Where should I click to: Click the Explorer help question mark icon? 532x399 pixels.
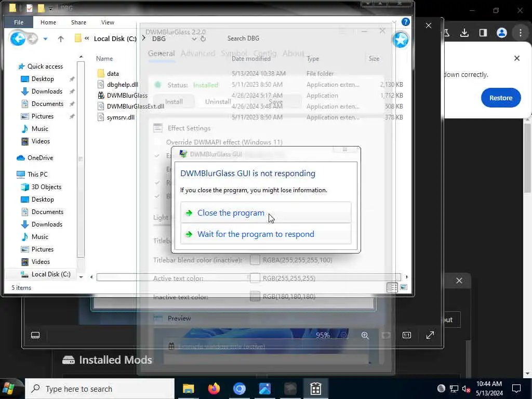pyautogui.click(x=405, y=22)
